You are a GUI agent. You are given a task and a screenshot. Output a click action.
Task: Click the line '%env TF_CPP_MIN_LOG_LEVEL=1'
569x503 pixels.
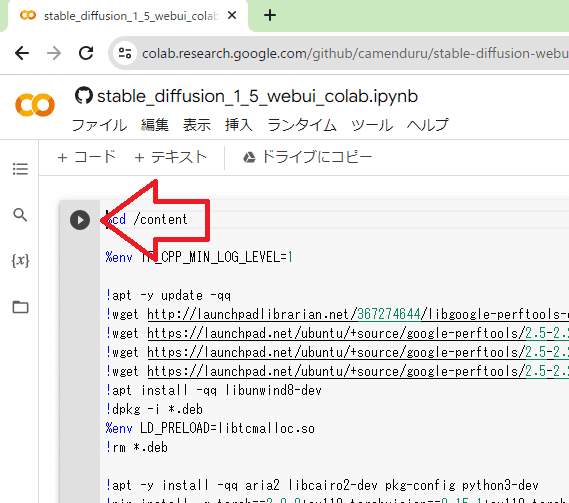click(199, 257)
